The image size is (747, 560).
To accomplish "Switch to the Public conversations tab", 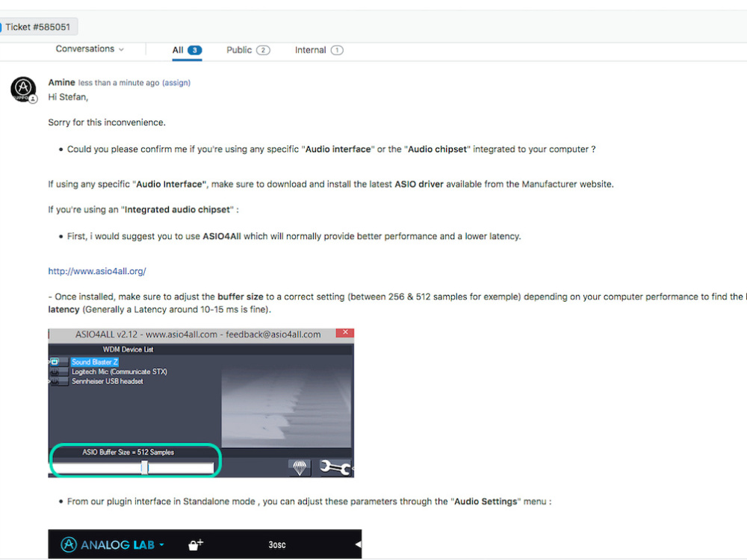I will pos(248,50).
